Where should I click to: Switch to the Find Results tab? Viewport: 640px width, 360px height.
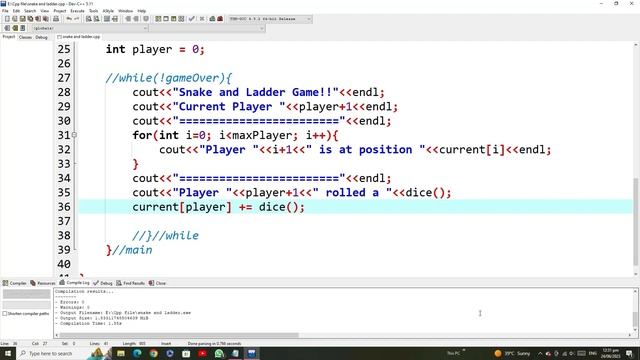tap(131, 283)
